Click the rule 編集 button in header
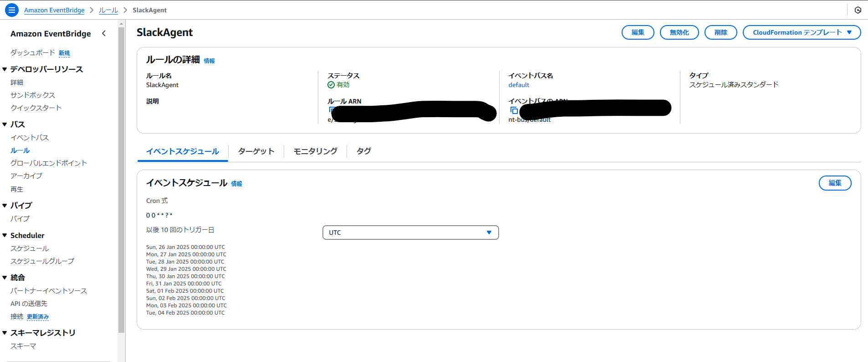The width and height of the screenshot is (868, 362). pos(638,32)
